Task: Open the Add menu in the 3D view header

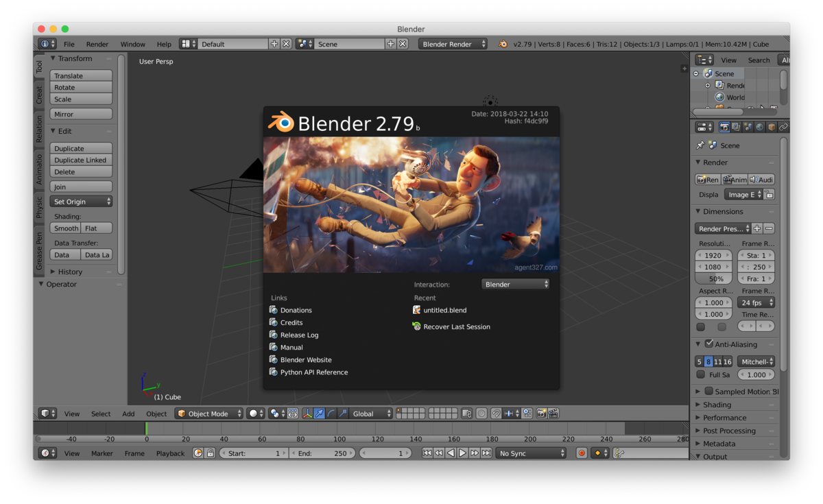Action: tap(128, 413)
